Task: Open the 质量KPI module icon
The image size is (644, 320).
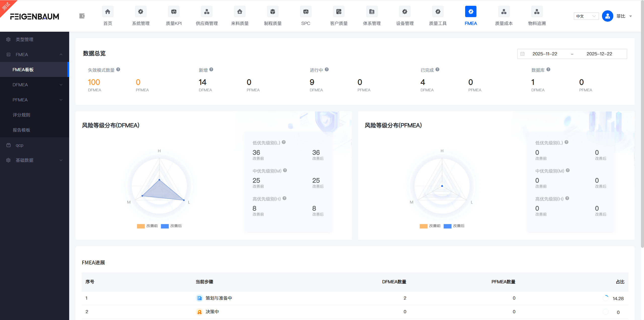Action: click(174, 12)
